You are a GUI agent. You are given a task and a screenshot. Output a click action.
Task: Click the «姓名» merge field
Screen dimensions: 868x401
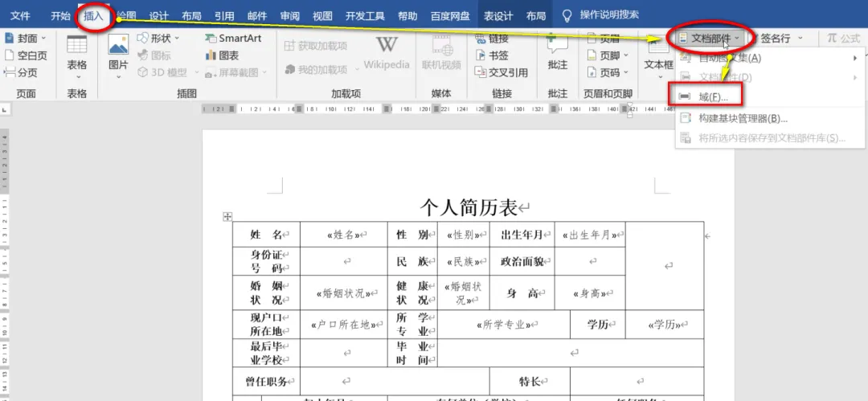tap(344, 235)
